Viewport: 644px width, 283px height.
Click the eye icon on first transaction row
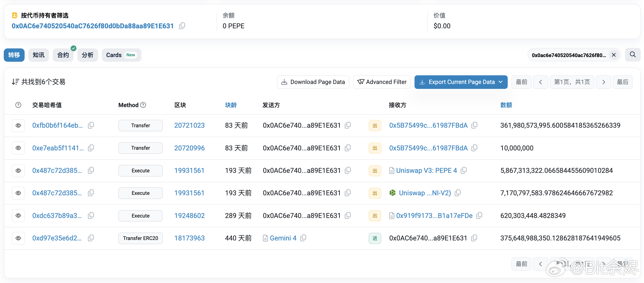tap(19, 126)
